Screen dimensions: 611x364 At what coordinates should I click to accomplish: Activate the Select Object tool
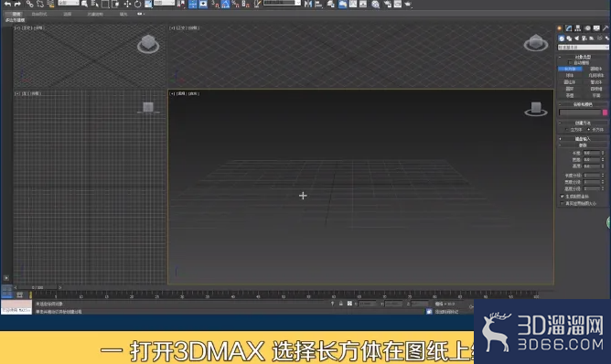84,4
